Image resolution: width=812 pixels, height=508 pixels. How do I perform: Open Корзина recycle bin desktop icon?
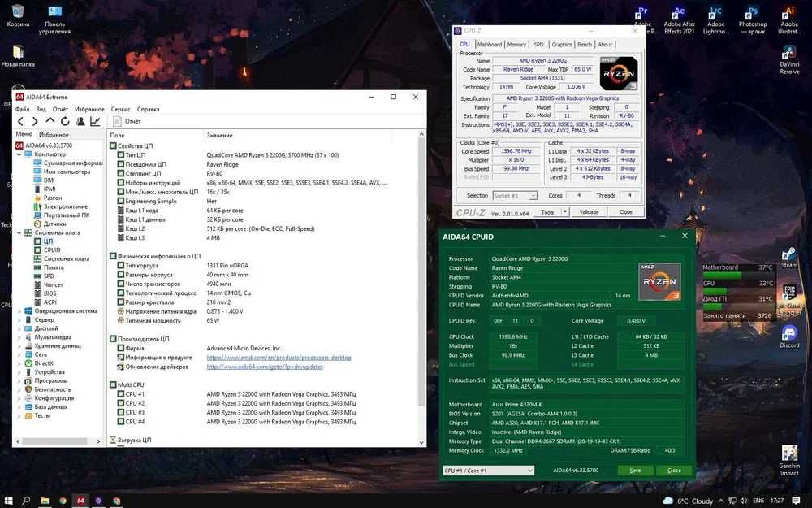coord(18,15)
